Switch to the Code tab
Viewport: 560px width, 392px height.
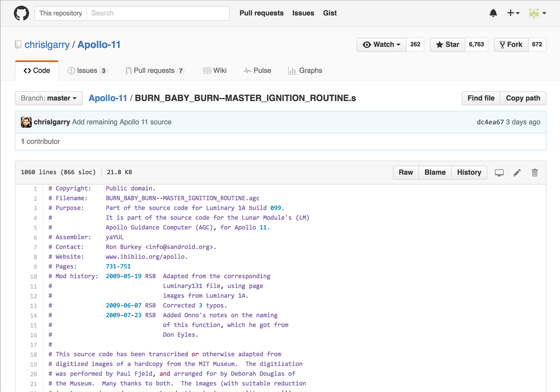click(x=37, y=70)
